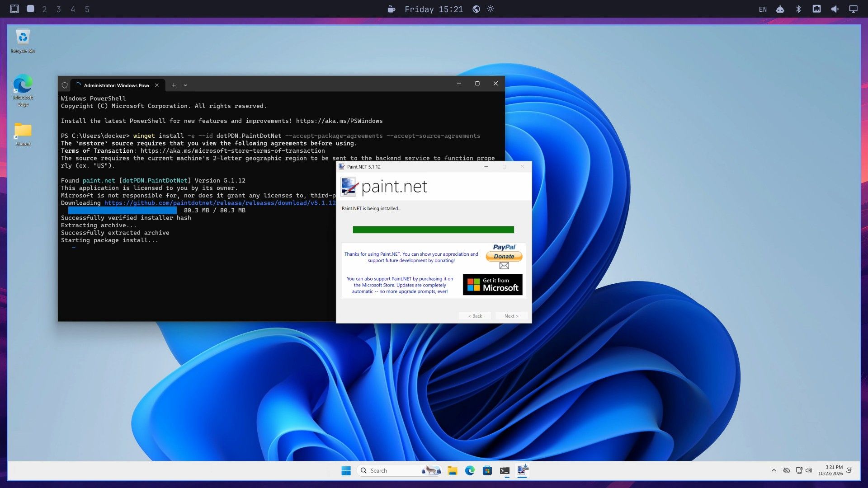Switch to workspace 2 in top bar
The width and height of the screenshot is (868, 488).
point(44,9)
